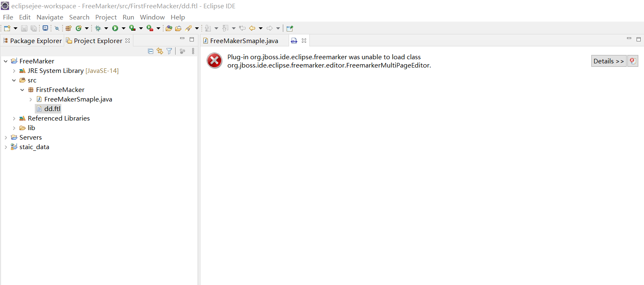Click the Debug bug icon
Viewport: 644px width, 285px height.
tap(98, 28)
